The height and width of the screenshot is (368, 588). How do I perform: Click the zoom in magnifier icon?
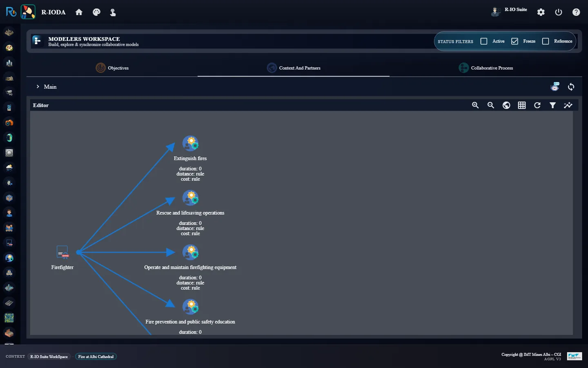click(x=475, y=105)
